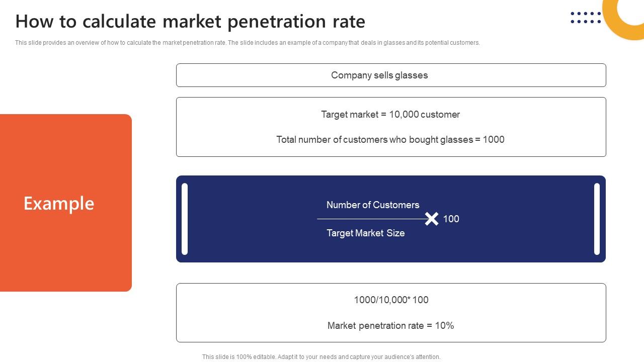Click the footer note about slide being editable
This screenshot has width=644, height=362.
click(x=321, y=357)
